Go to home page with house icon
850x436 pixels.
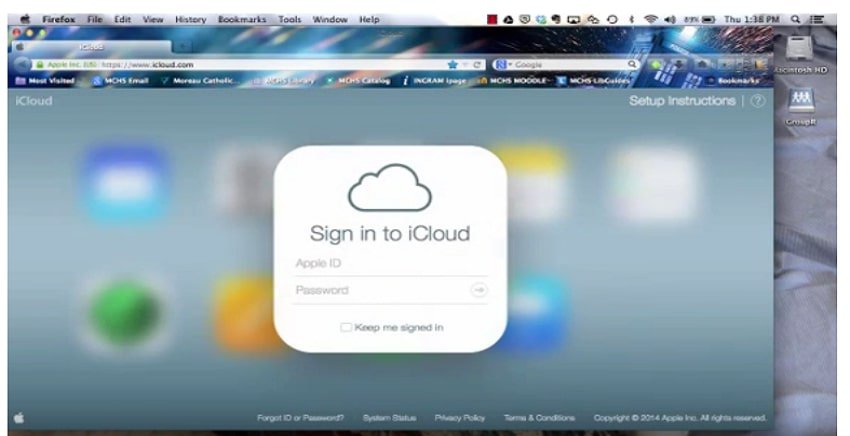pyautogui.click(x=703, y=65)
